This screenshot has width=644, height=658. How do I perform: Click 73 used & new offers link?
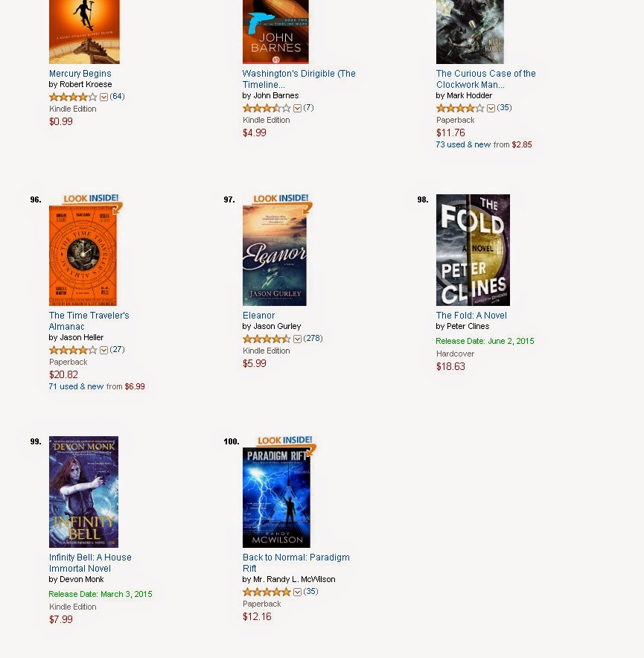(464, 144)
